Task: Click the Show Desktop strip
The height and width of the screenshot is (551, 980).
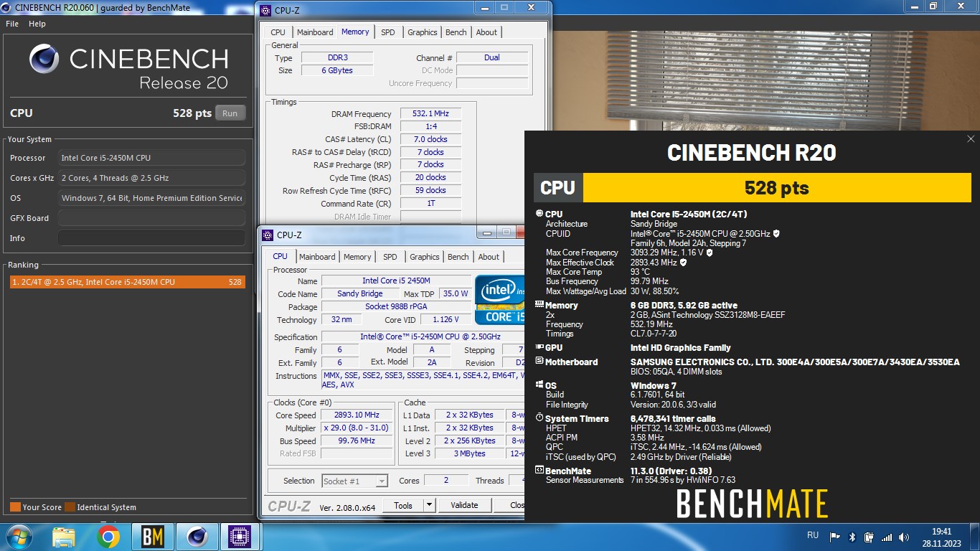Action: click(x=975, y=537)
